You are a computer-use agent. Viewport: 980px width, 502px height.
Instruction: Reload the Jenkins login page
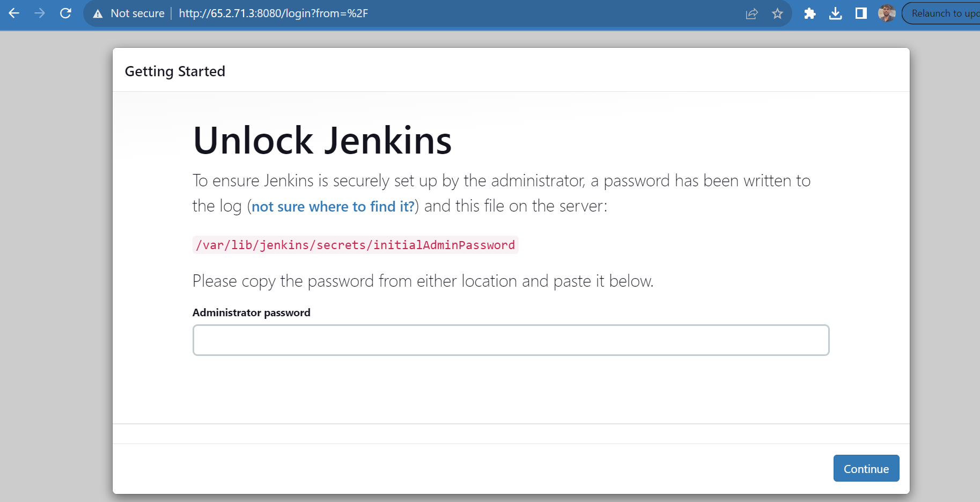(65, 13)
